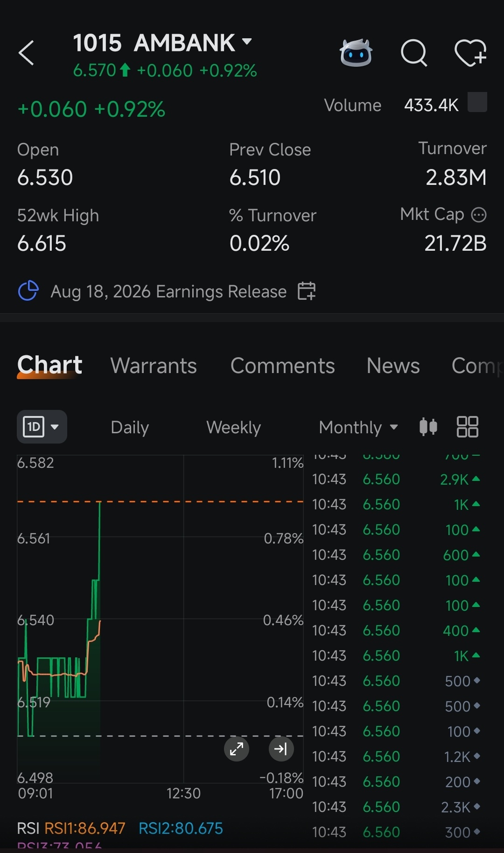The width and height of the screenshot is (504, 853).
Task: Tap the grey square beside Volume
Action: click(477, 102)
